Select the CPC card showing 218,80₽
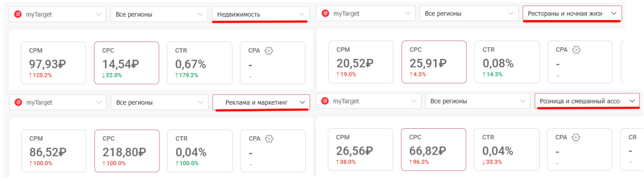Screen dimensions: 644x181 (x=127, y=150)
